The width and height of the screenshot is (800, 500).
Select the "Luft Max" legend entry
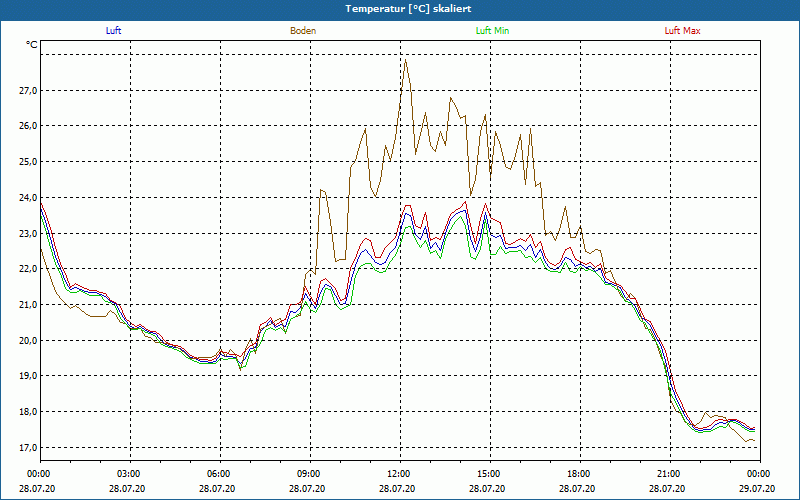click(683, 31)
